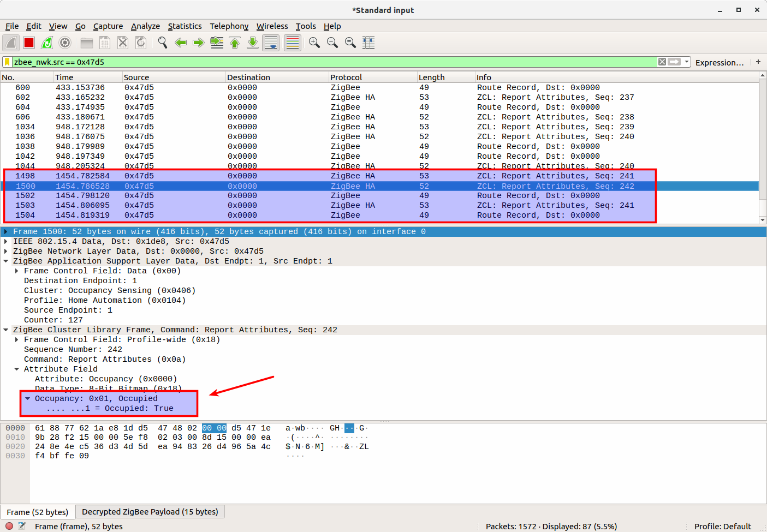Open Find a packet magnifier icon
The height and width of the screenshot is (532, 767).
[163, 43]
